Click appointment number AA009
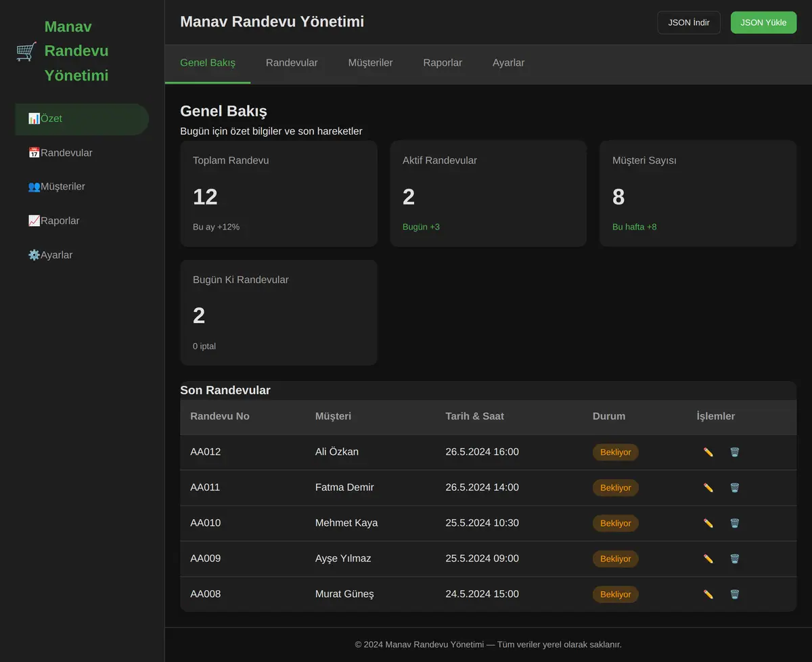The width and height of the screenshot is (812, 662). click(206, 558)
